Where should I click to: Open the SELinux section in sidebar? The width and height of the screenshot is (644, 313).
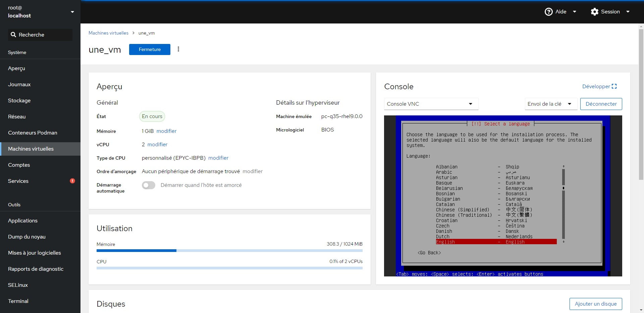coord(17,285)
